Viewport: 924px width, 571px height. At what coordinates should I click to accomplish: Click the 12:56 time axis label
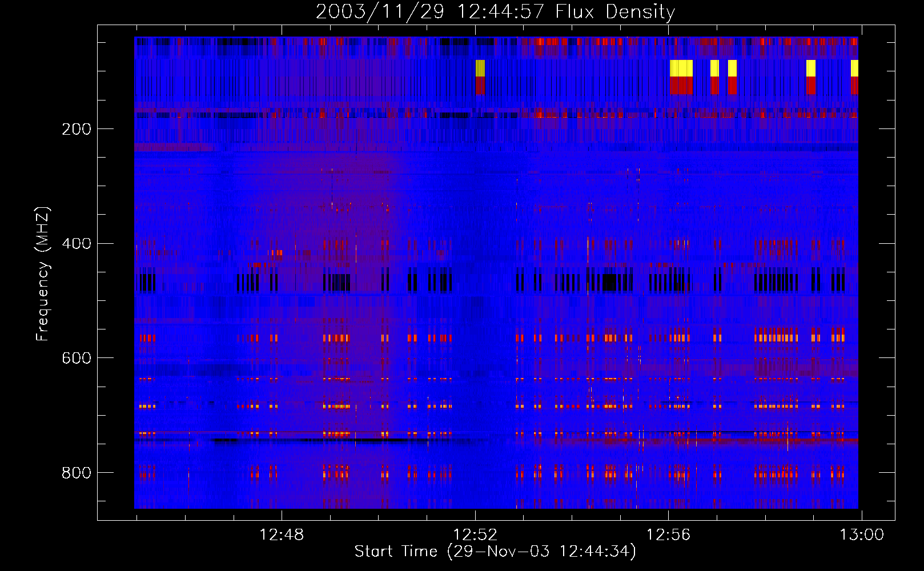point(668,535)
